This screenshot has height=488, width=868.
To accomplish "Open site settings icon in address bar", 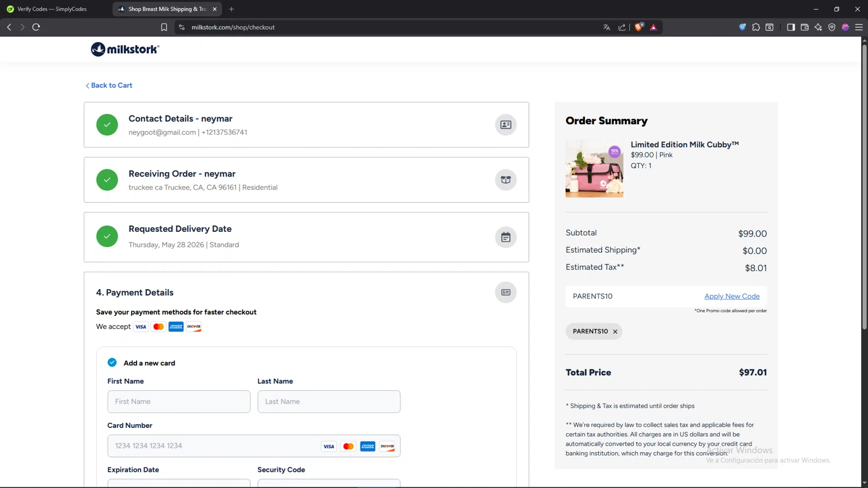I will (x=182, y=27).
